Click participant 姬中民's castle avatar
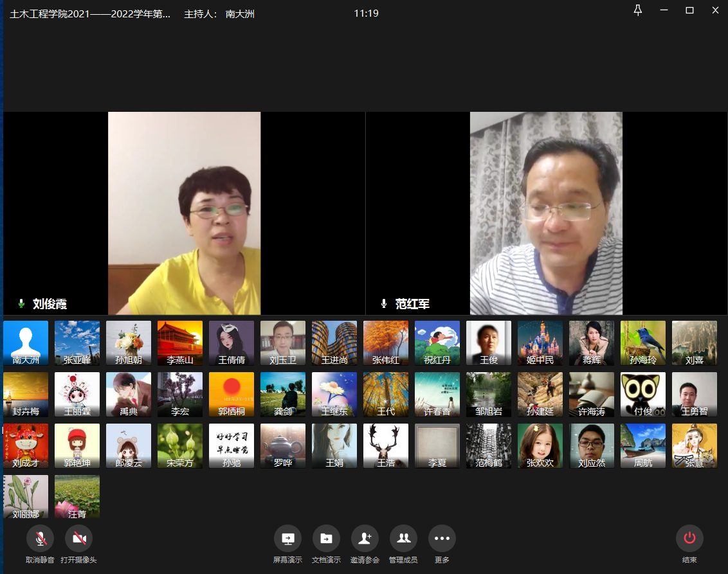The image size is (728, 574). 540,343
